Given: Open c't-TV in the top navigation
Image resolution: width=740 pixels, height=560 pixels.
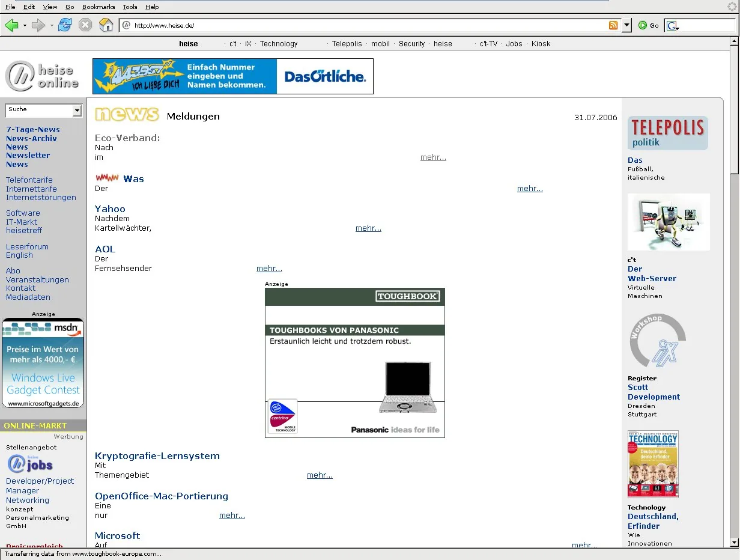Looking at the screenshot, I should point(488,44).
